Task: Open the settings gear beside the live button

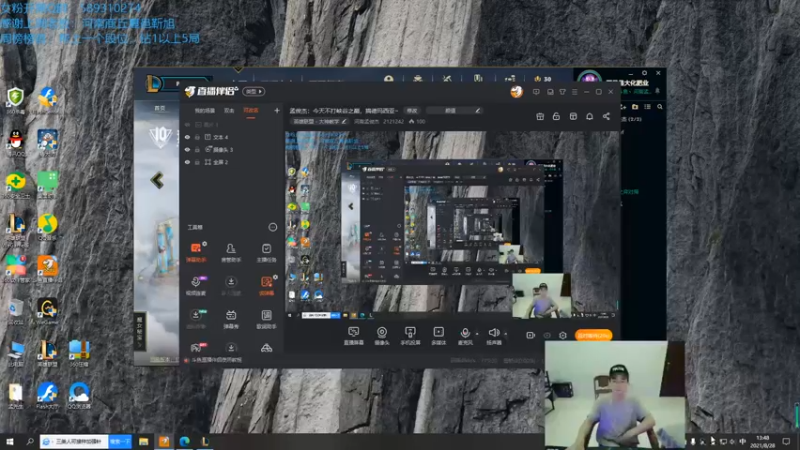Action: point(563,335)
